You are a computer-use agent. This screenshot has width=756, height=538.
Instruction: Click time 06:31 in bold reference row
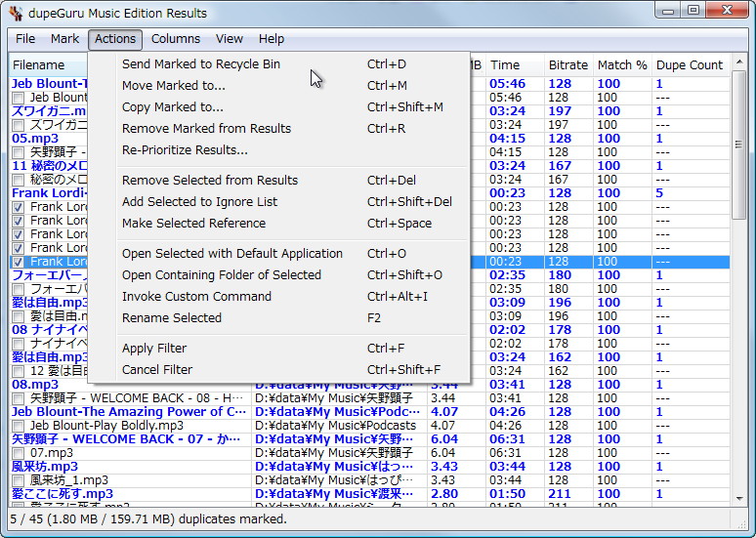tap(507, 439)
